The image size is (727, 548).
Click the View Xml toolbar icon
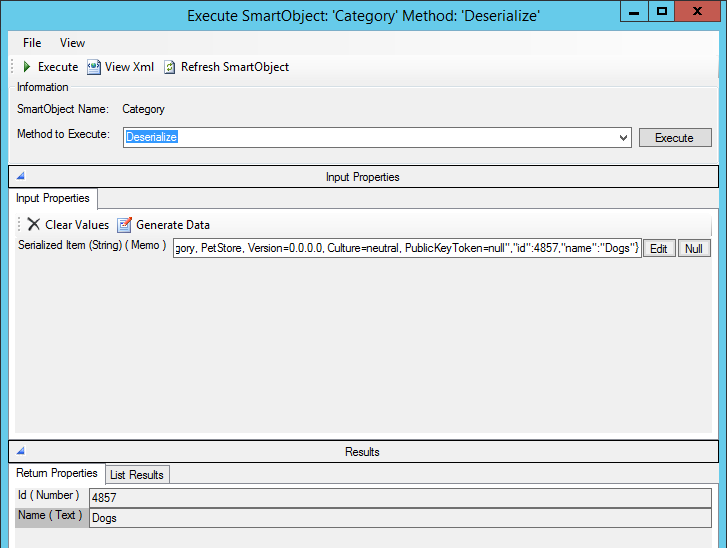(x=94, y=67)
